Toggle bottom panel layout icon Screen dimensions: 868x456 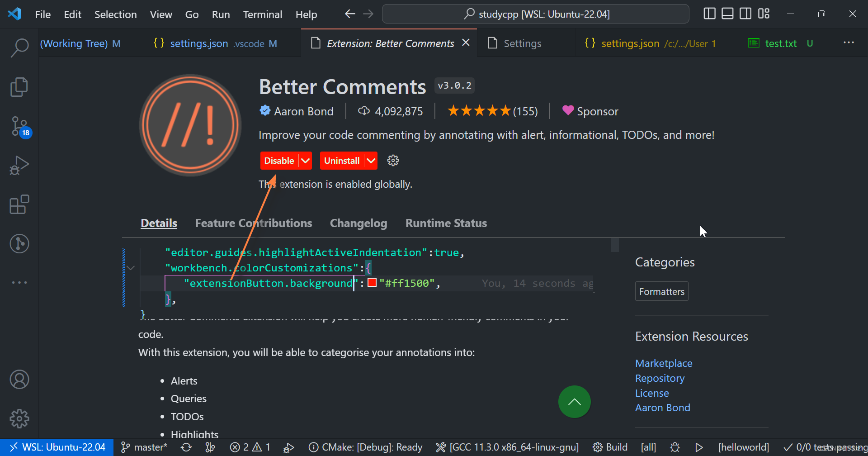(x=727, y=14)
